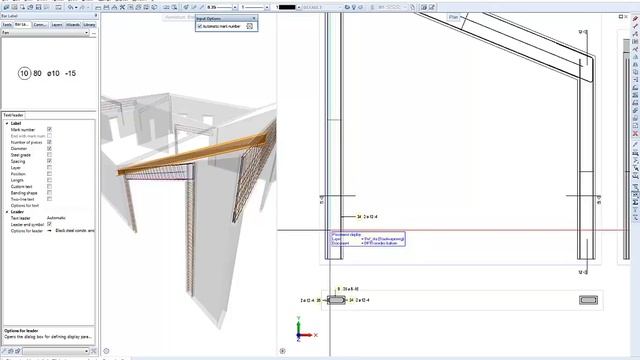Click the Redo arrow icon in top toolbar
This screenshot has width=640, height=360.
(82, 7)
